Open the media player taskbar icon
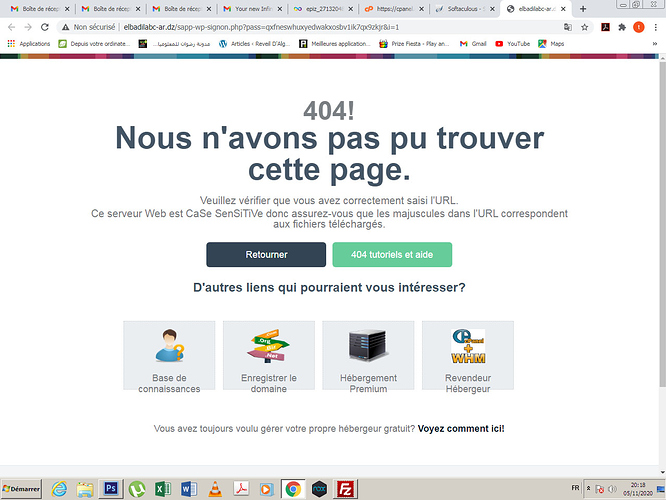The height and width of the screenshot is (500, 666). (267, 489)
